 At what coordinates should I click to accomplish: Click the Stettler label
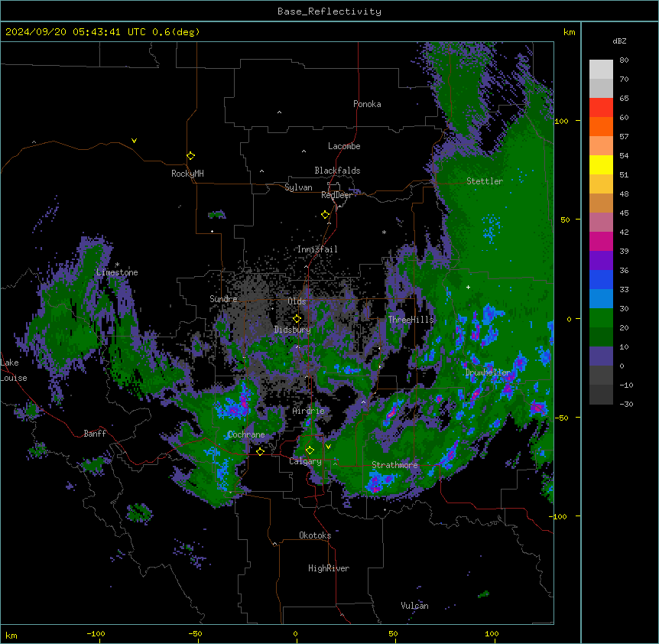[x=485, y=181]
